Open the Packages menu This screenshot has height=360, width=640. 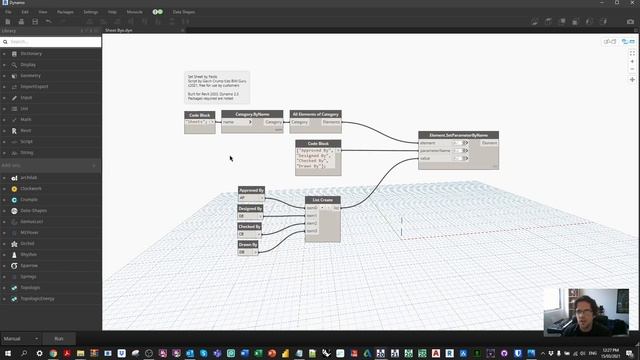[x=65, y=12]
